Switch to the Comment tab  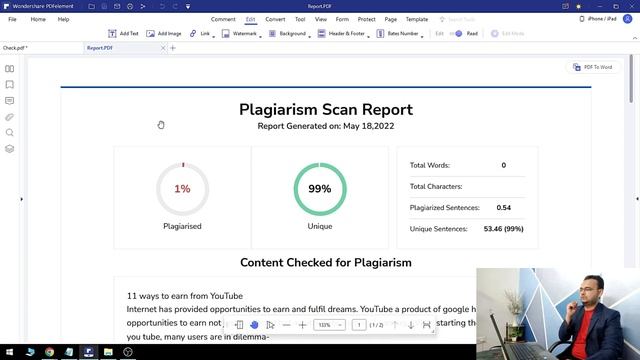point(223,19)
